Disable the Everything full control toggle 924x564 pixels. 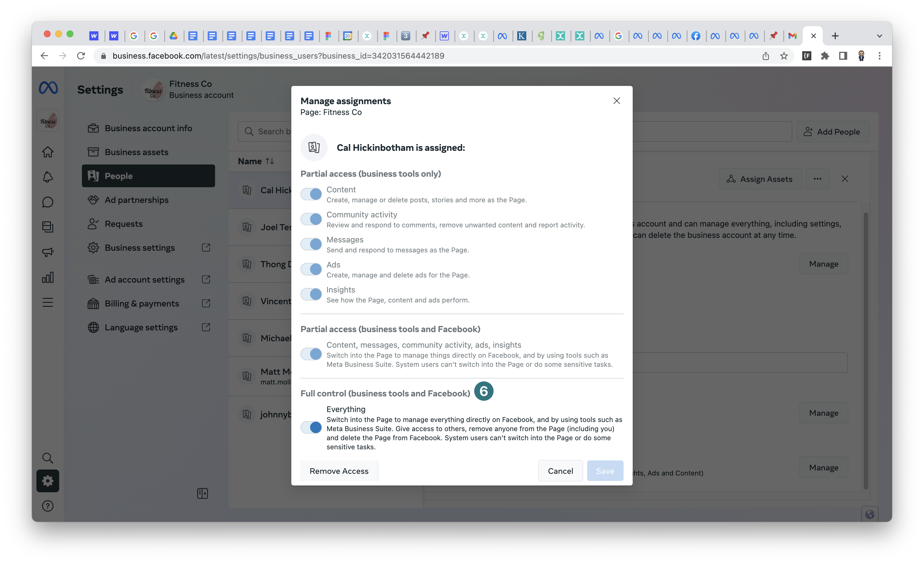[x=311, y=427]
